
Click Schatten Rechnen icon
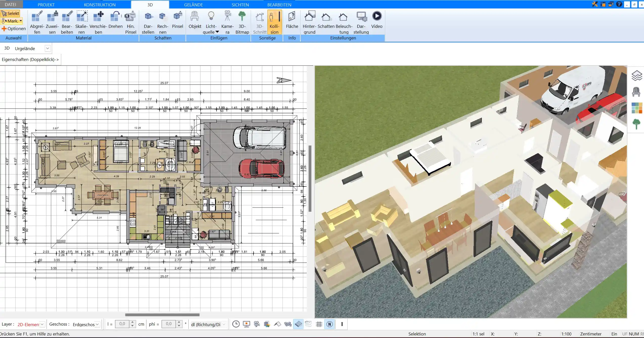click(x=163, y=22)
